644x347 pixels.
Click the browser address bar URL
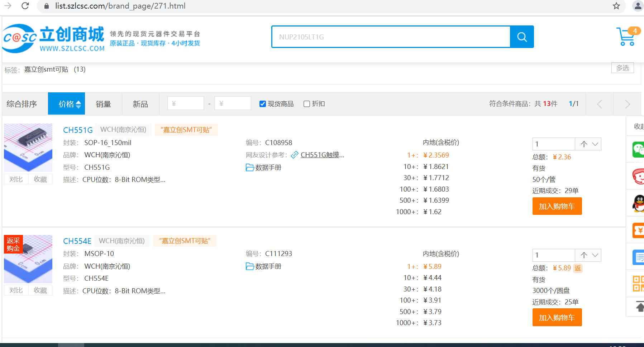[x=120, y=6]
